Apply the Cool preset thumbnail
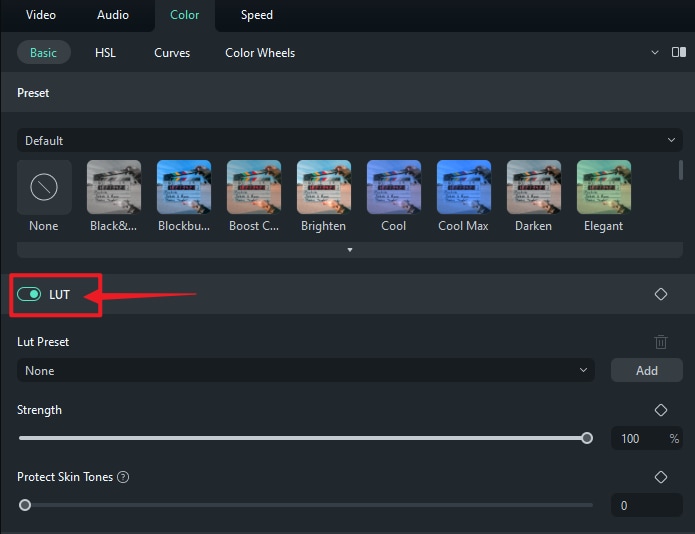This screenshot has width=695, height=534. click(x=394, y=187)
